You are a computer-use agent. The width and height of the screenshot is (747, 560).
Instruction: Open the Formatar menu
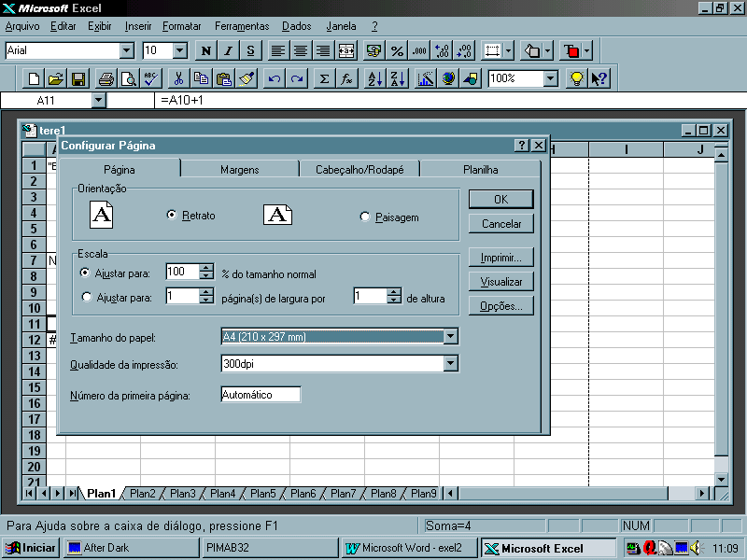tap(182, 26)
